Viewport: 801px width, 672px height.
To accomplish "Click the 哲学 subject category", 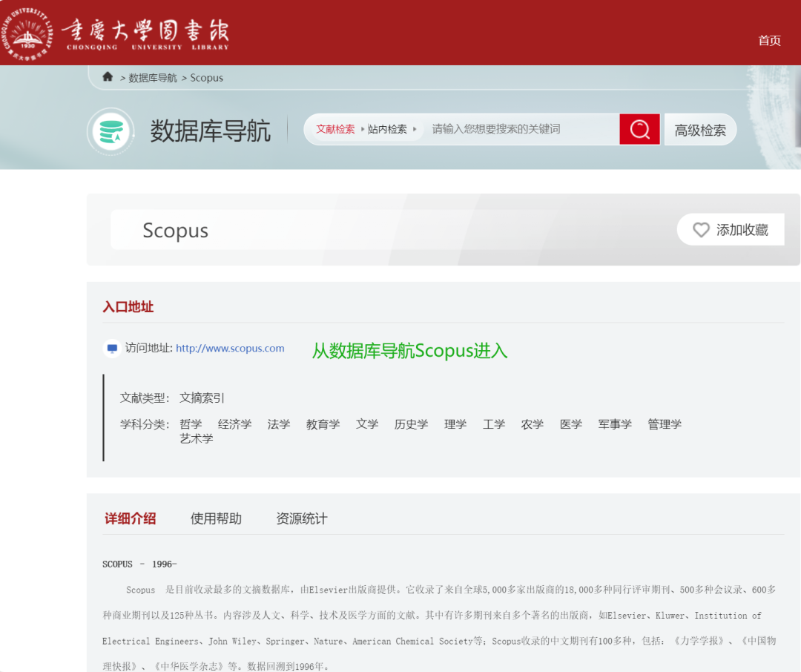I will click(191, 424).
